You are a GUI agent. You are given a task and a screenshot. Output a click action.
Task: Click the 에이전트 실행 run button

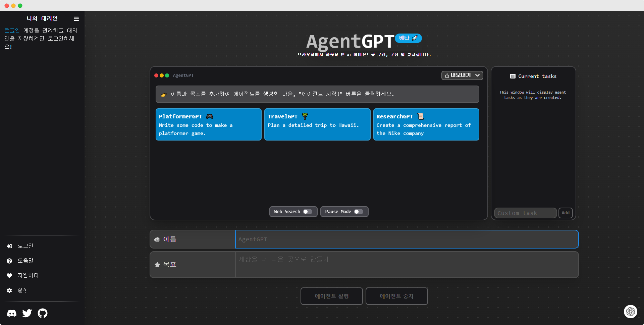click(x=332, y=296)
